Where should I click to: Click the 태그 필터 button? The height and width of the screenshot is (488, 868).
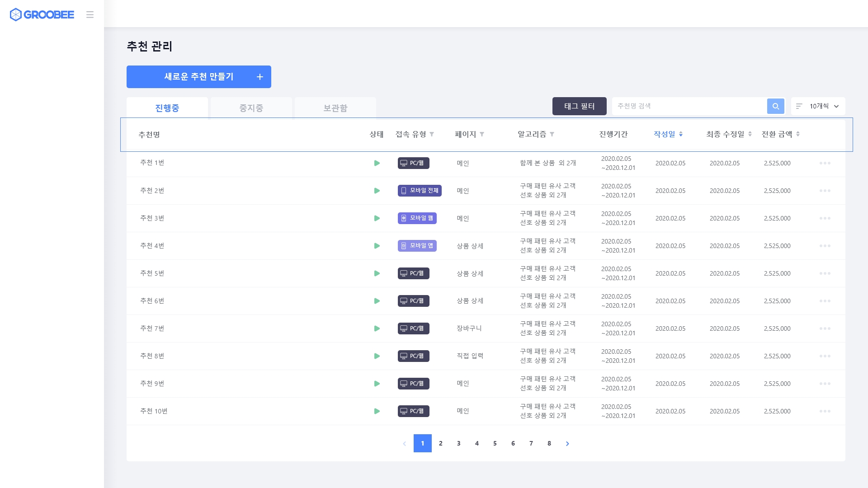(579, 106)
